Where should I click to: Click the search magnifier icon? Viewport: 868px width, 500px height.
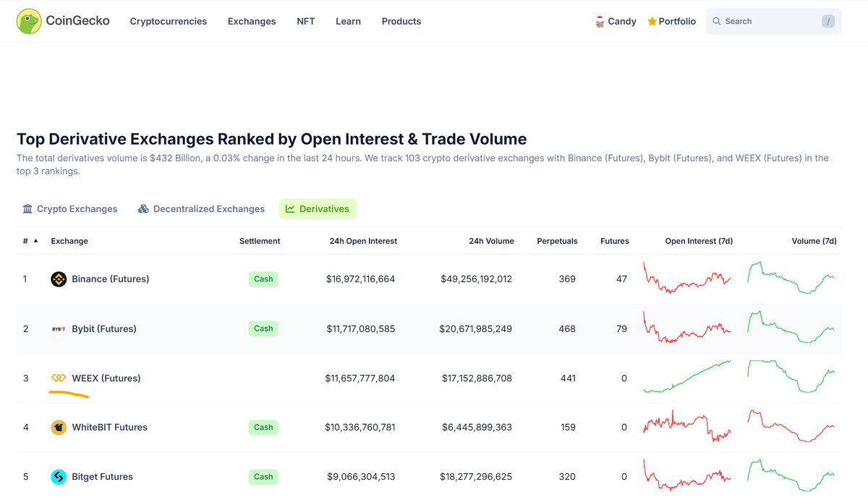click(x=715, y=21)
